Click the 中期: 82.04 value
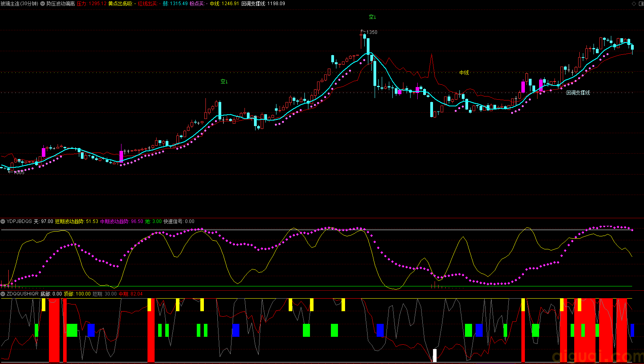This screenshot has width=644, height=364. (131, 294)
